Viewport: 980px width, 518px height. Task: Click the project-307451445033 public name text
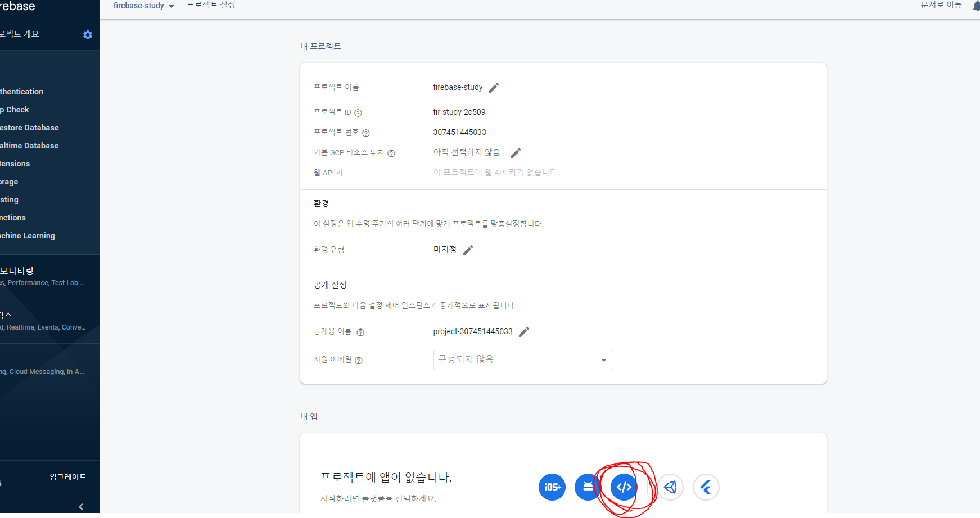click(473, 331)
